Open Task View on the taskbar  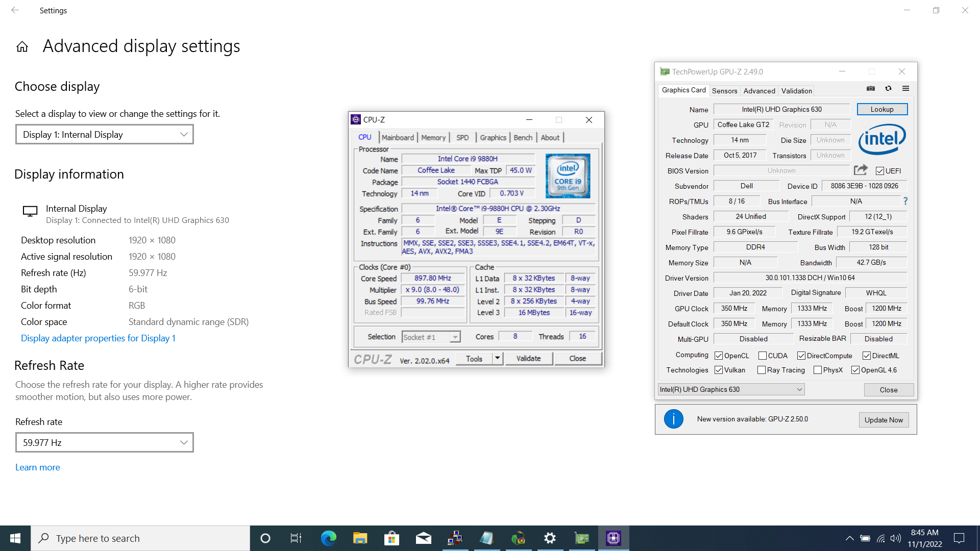point(296,538)
